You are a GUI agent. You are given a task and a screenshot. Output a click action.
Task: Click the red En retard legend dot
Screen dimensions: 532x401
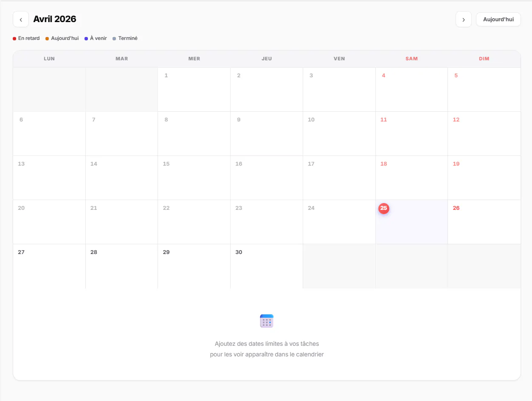pos(14,39)
